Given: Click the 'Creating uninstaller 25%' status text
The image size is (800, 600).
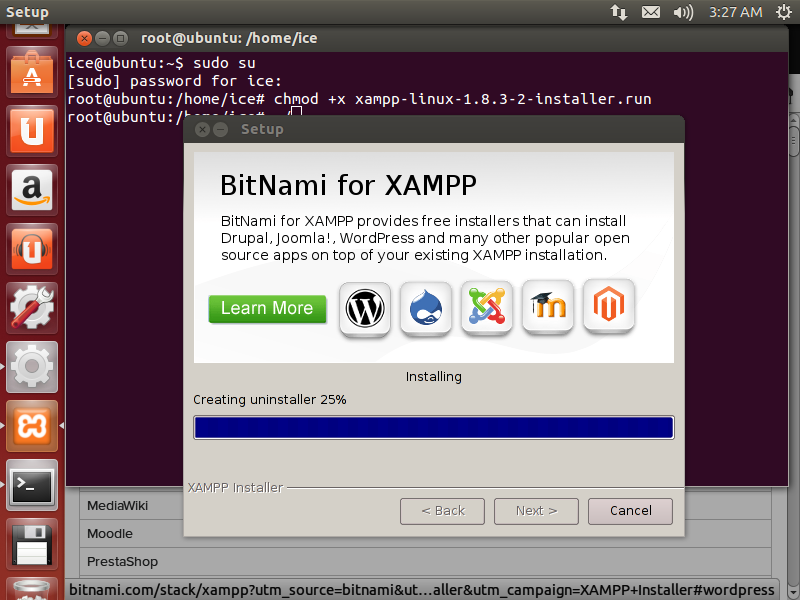Looking at the screenshot, I should click(269, 399).
